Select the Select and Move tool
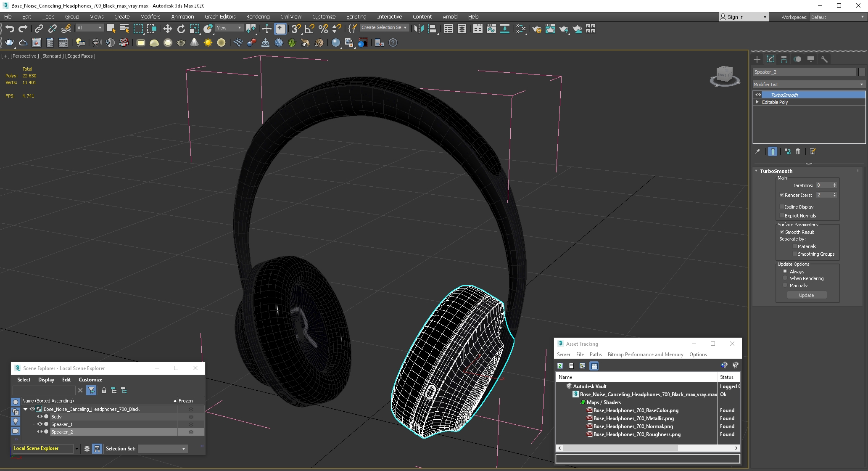 click(167, 29)
